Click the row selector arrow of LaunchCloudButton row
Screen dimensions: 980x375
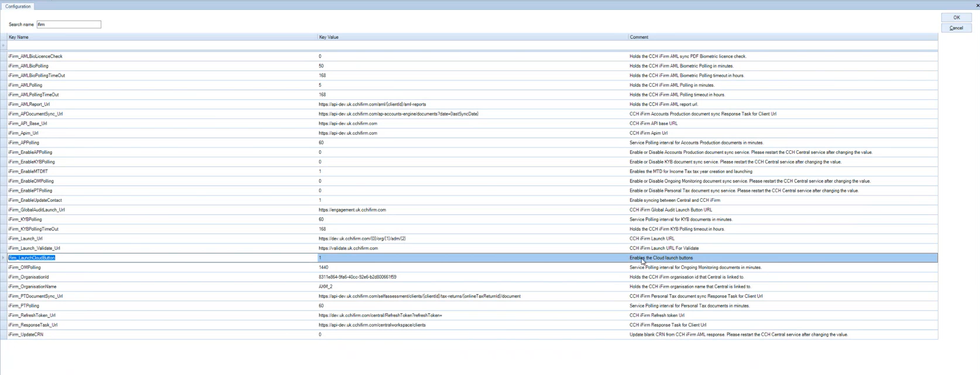click(4, 258)
